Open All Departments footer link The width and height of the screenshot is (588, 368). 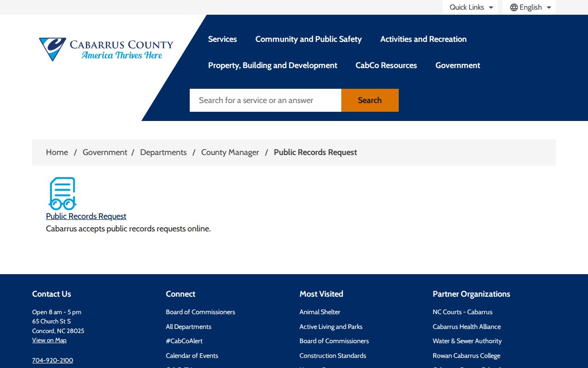(x=188, y=327)
